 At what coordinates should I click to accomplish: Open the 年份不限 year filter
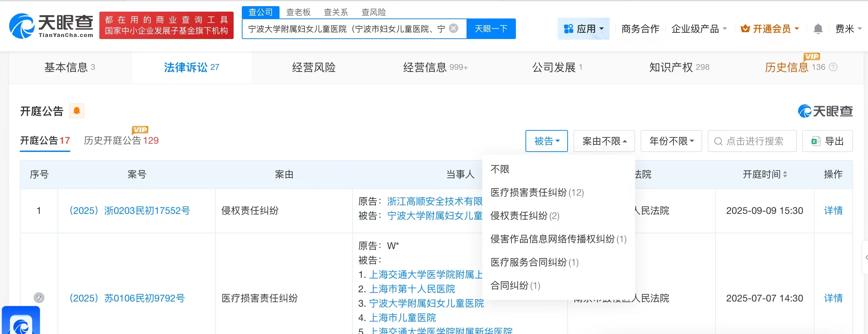pyautogui.click(x=671, y=141)
